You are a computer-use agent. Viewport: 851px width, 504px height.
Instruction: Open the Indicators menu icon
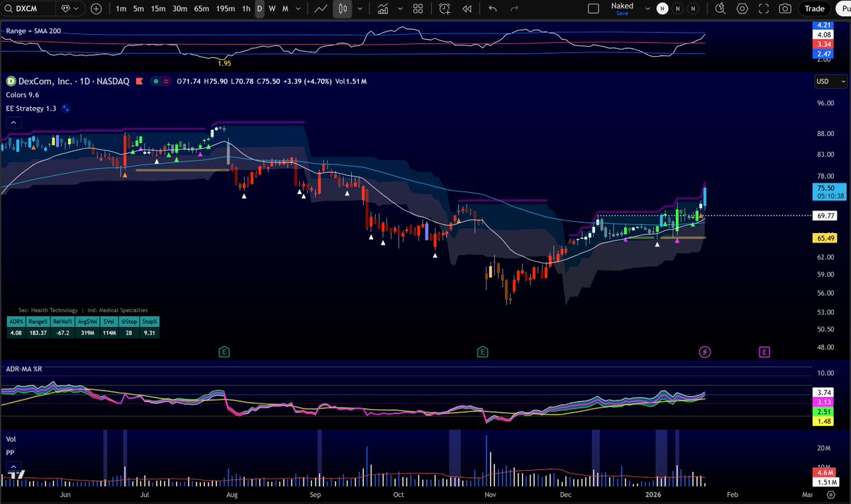coord(384,9)
